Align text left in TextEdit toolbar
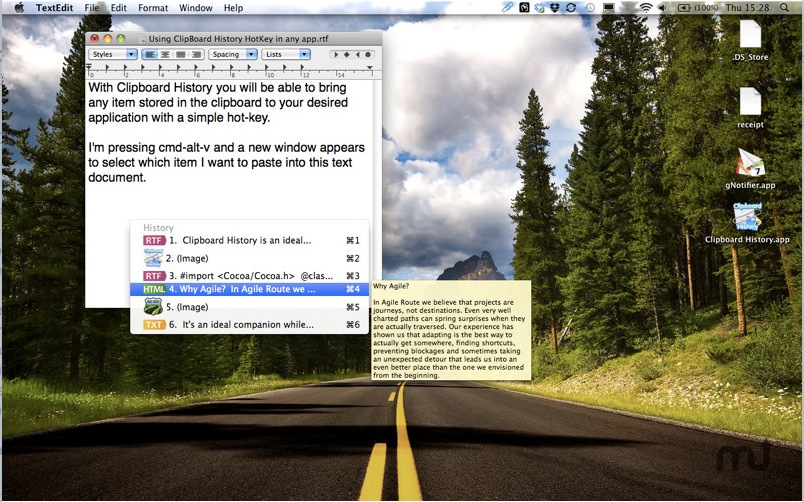Image resolution: width=804 pixels, height=502 pixels. (x=150, y=54)
